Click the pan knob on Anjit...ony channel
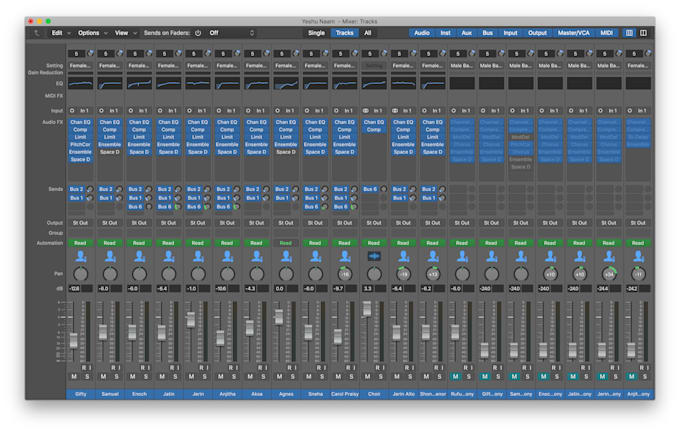 (638, 274)
